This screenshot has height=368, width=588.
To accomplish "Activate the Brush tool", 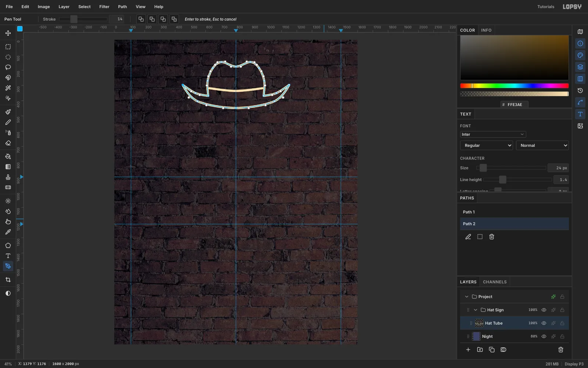I will pyautogui.click(x=8, y=112).
